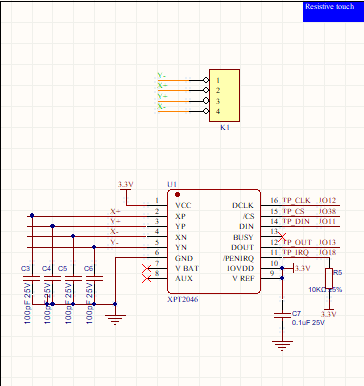Click the X+ net label on XP wire
The image size is (364, 386).
115,211
